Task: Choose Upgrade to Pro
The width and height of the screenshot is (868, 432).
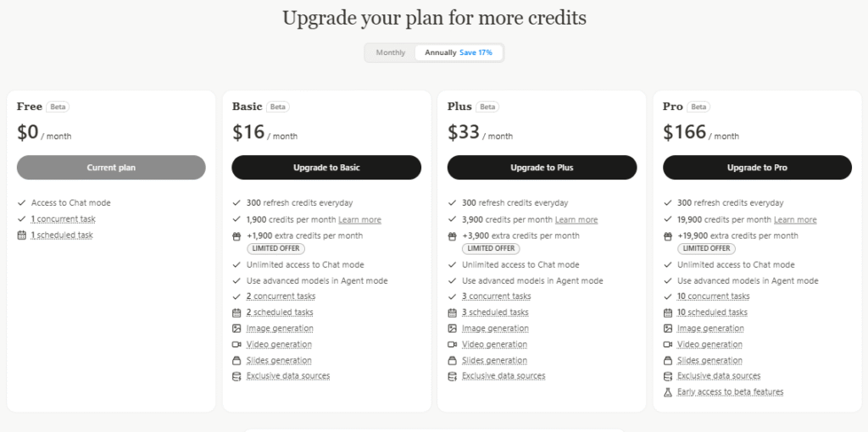Action: [x=757, y=168]
